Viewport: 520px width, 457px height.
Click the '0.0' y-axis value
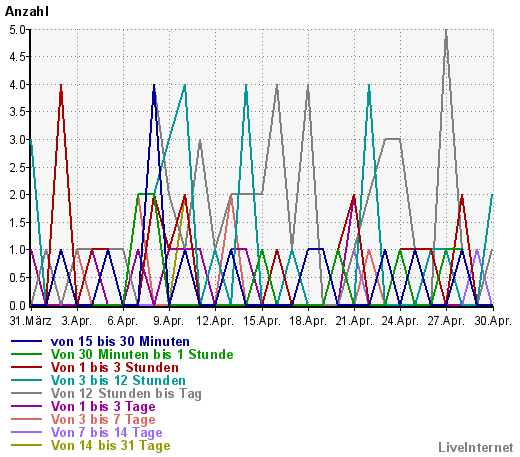coord(17,305)
